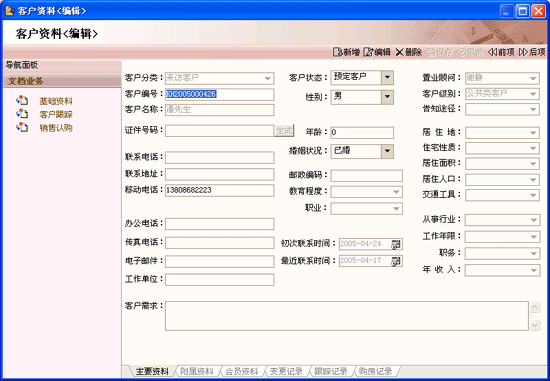The height and width of the screenshot is (381, 550).
Task: Expand the 教育程度 dropdown
Action: point(396,192)
